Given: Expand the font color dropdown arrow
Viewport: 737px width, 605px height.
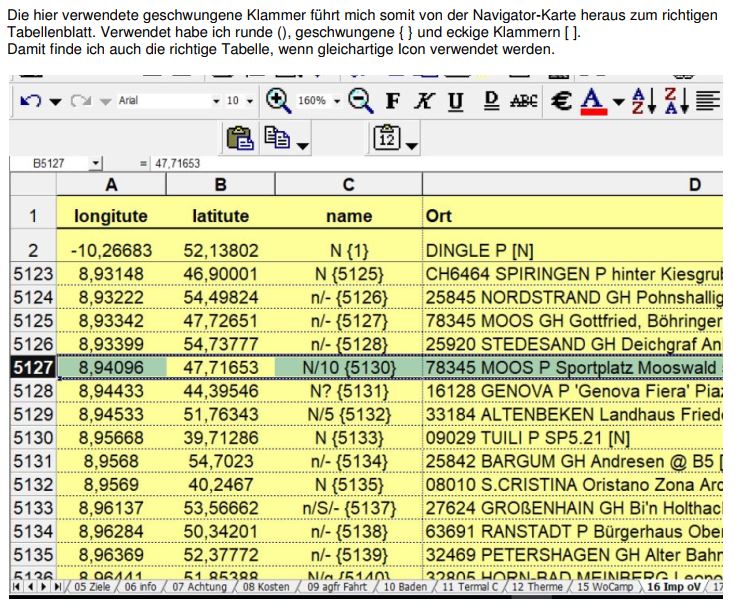Looking at the screenshot, I should click(x=618, y=101).
